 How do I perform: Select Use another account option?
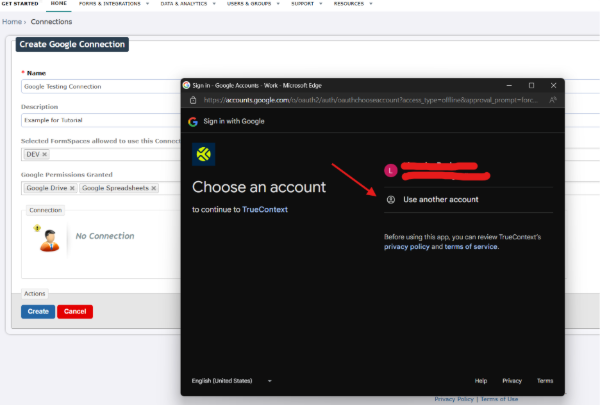468,199
